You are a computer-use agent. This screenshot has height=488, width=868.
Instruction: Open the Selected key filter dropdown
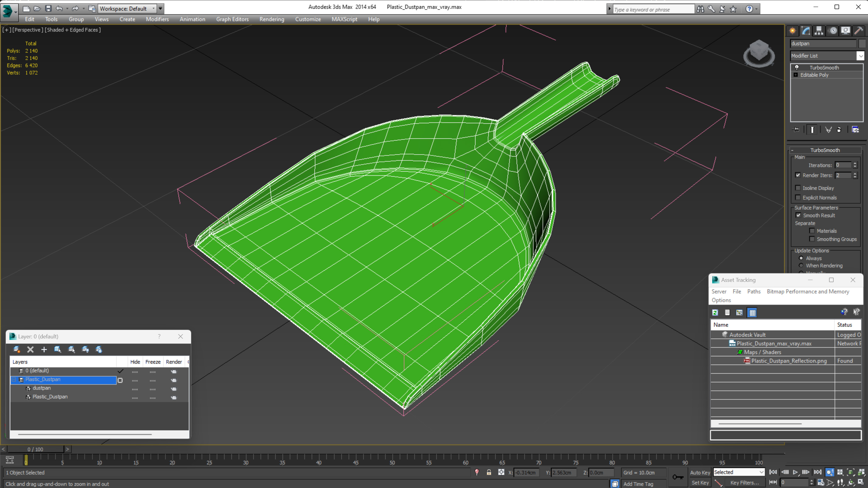761,472
